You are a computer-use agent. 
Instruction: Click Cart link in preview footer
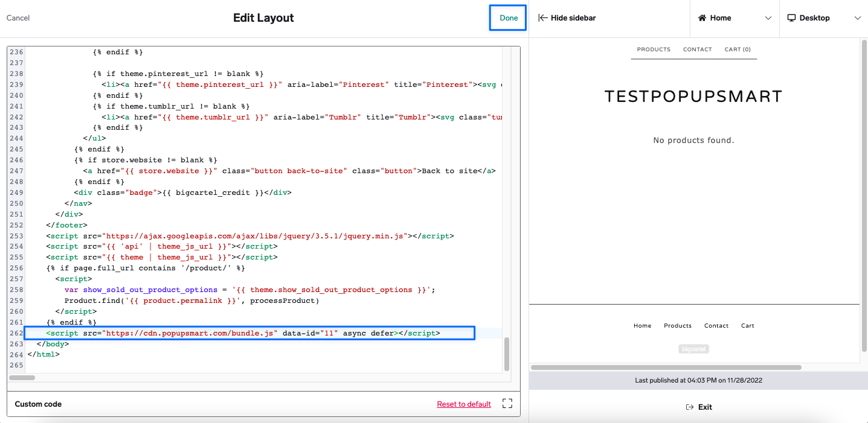[x=748, y=326]
